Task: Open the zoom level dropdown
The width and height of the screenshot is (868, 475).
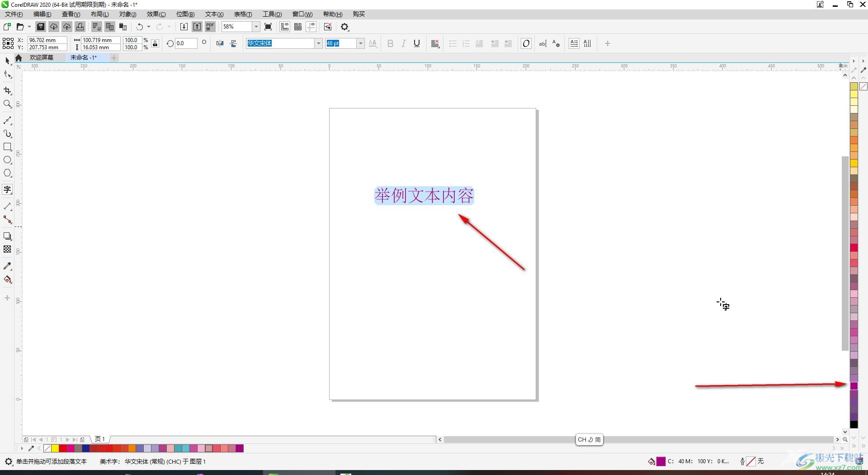Action: click(x=256, y=27)
